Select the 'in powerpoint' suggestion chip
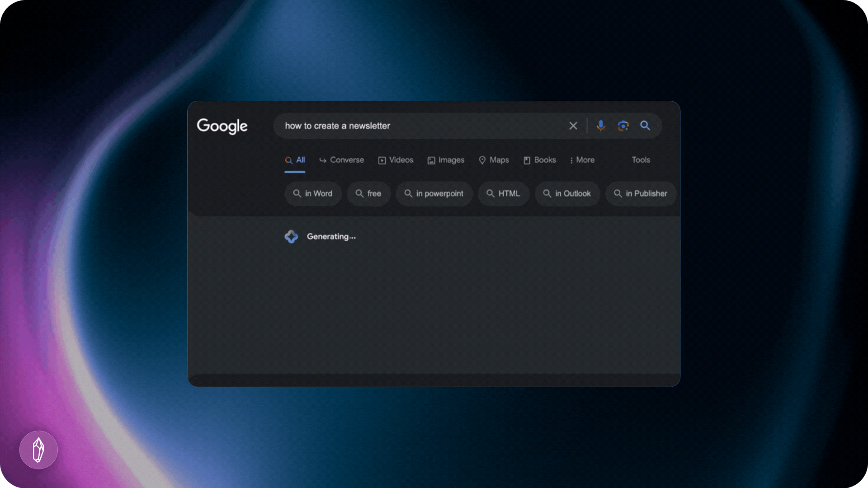 pos(434,193)
